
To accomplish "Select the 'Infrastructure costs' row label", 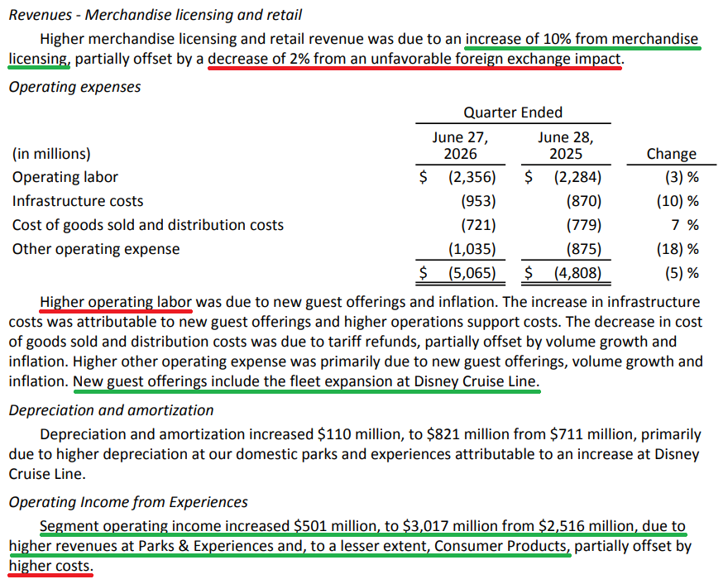I will [x=78, y=201].
